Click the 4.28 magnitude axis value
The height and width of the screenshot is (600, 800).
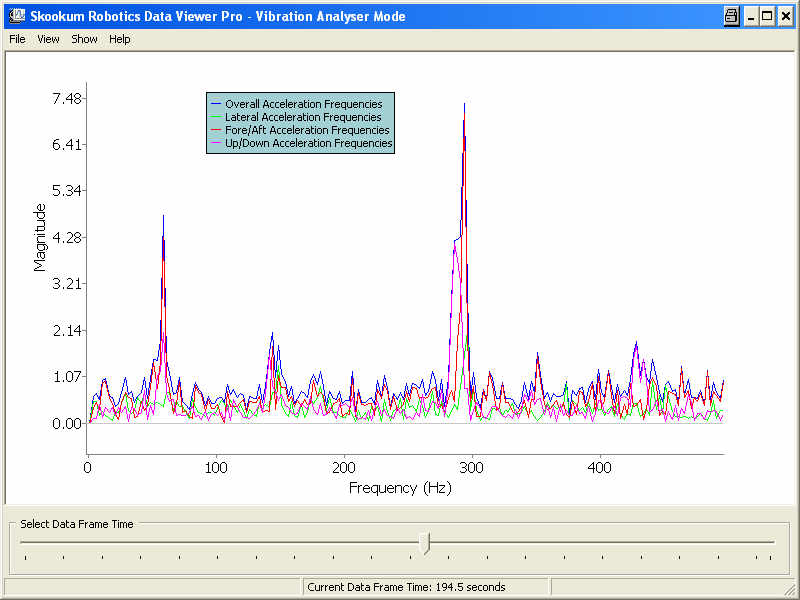[x=67, y=238]
